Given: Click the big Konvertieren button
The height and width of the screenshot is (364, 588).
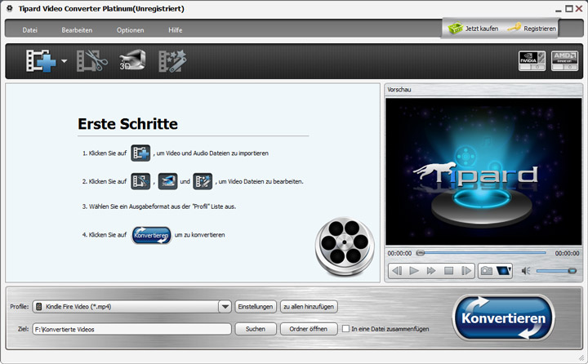Looking at the screenshot, I should click(x=503, y=318).
